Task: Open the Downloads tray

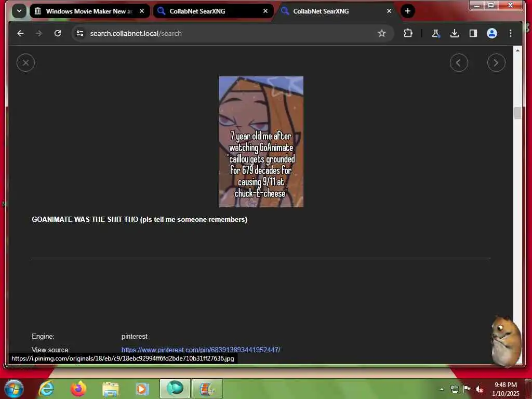Action: (454, 33)
